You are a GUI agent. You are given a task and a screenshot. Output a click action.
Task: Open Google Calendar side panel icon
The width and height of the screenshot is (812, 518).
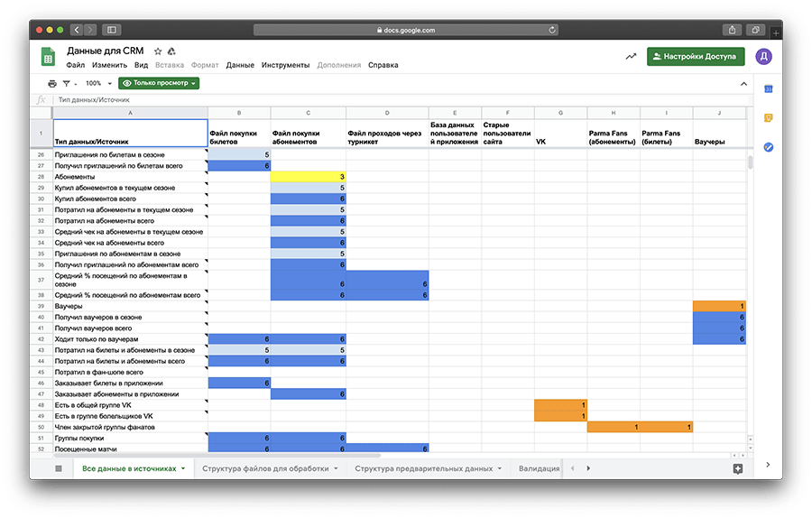click(769, 88)
